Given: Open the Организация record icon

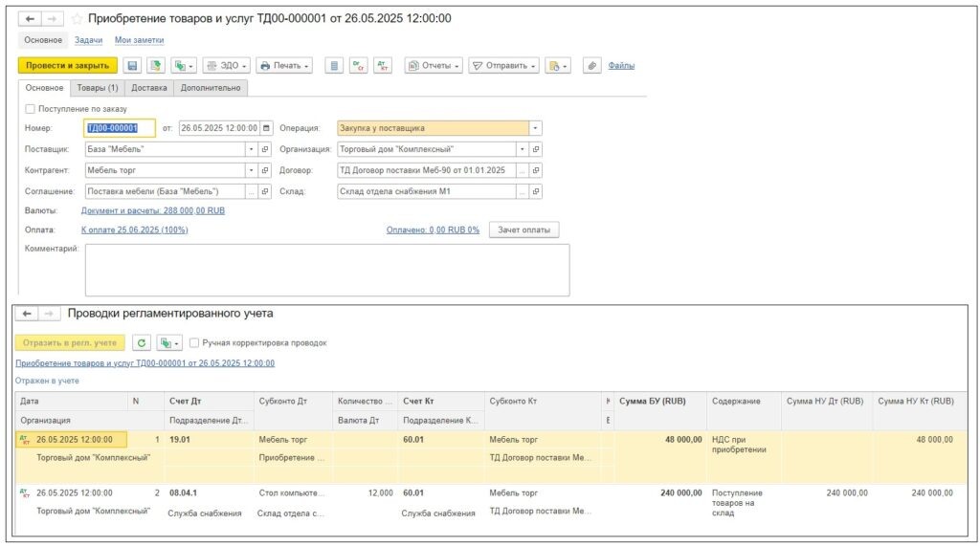Looking at the screenshot, I should [536, 149].
